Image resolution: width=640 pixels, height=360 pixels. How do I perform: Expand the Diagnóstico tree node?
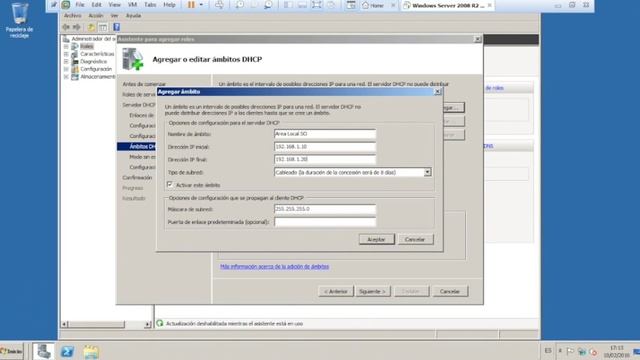tap(66, 62)
